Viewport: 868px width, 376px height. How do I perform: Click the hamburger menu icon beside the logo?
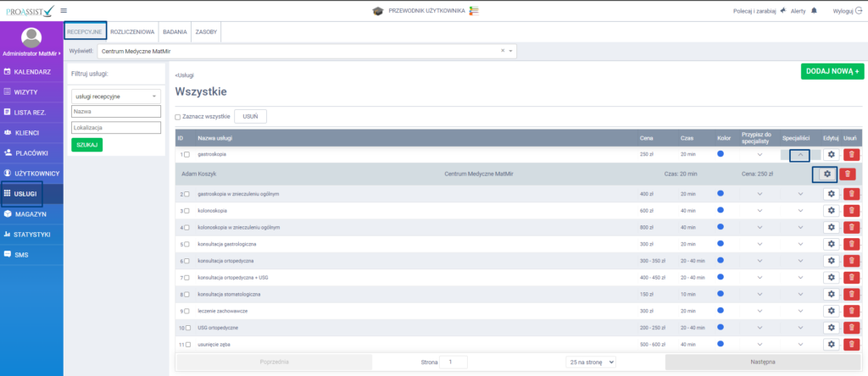pos(64,10)
